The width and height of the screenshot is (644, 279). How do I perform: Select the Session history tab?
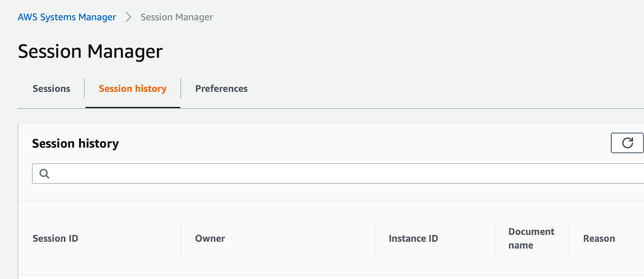(132, 88)
